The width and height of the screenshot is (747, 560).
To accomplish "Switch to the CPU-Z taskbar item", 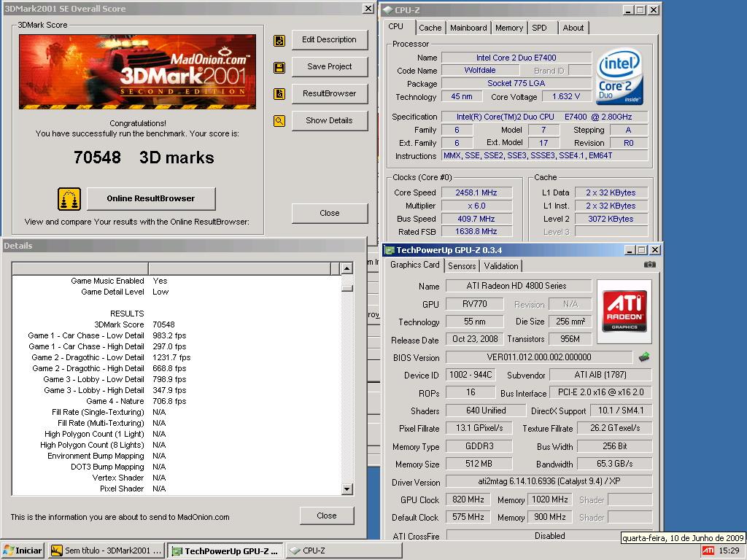I will pyautogui.click(x=344, y=551).
